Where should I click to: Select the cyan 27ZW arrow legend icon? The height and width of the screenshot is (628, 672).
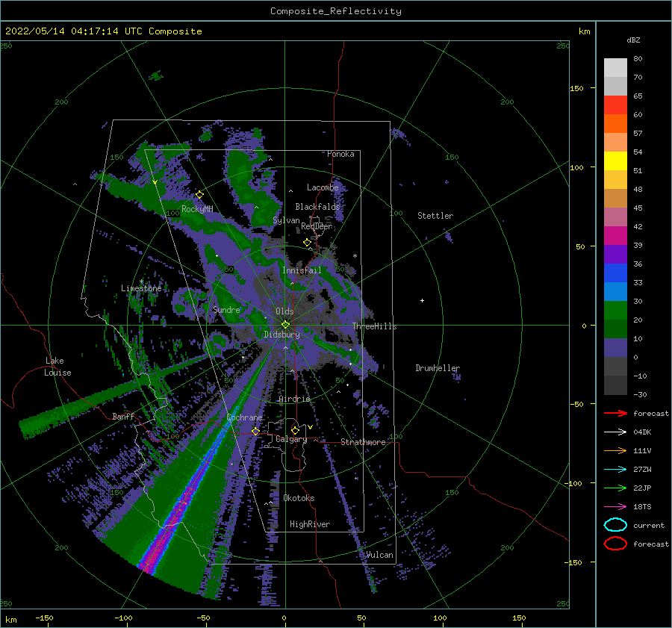coord(615,470)
